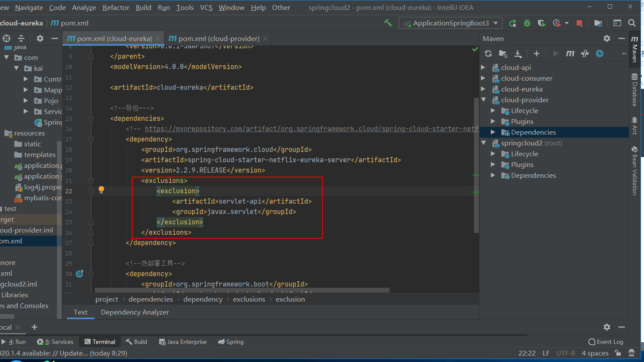Viewport: 644px width, 362px height.
Task: Stop the running process with red square
Action: click(579, 23)
